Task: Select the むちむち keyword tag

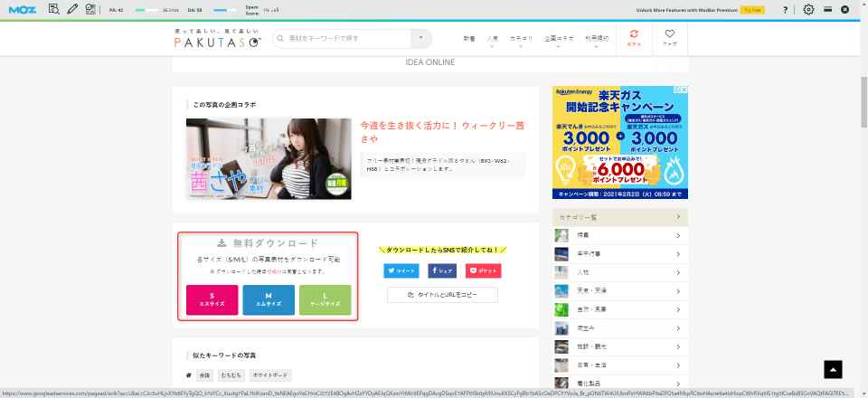Action: (232, 375)
